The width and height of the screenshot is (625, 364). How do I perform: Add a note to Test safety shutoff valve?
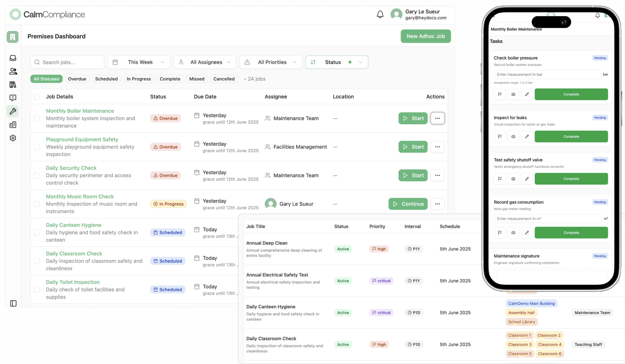pyautogui.click(x=527, y=179)
